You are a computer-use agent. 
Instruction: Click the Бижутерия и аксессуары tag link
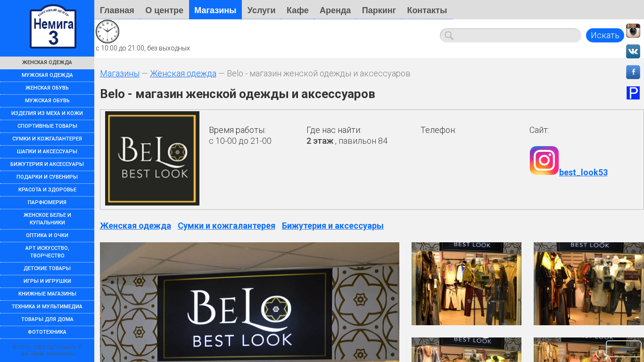pos(333,226)
